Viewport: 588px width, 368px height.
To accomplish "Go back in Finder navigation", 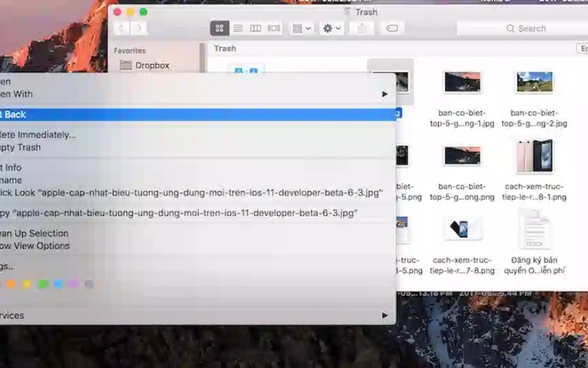I will pyautogui.click(x=121, y=28).
